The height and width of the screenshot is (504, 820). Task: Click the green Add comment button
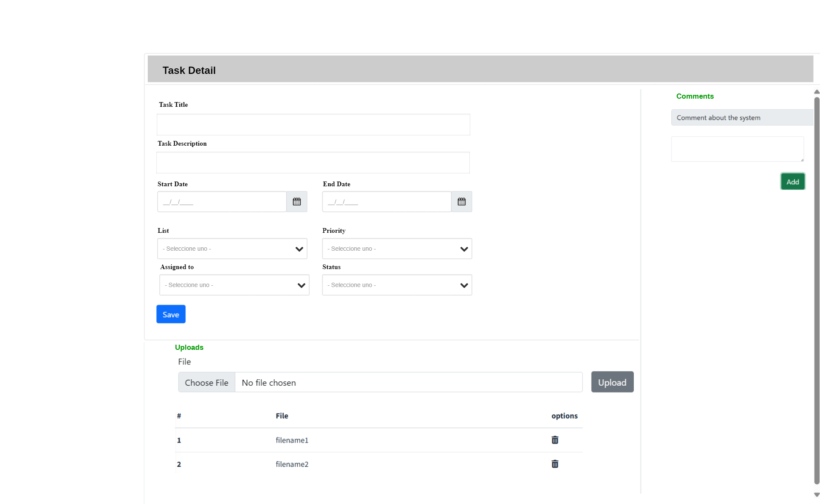(793, 182)
